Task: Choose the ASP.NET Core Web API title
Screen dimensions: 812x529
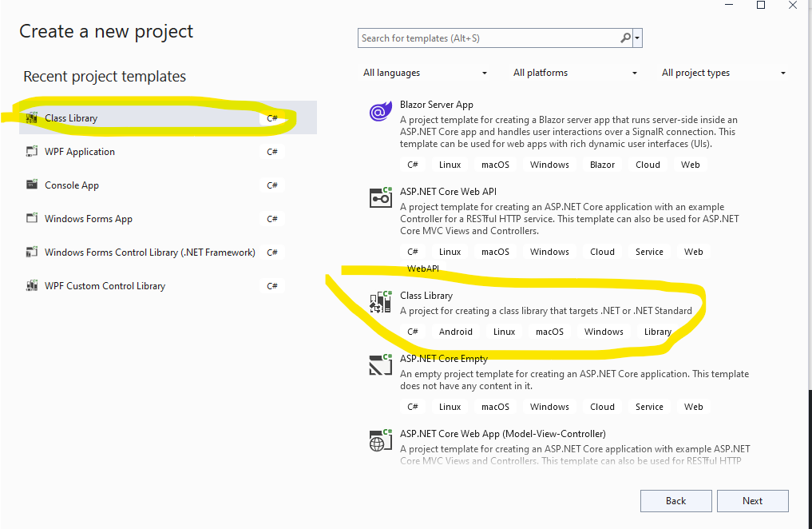Action: tap(448, 192)
